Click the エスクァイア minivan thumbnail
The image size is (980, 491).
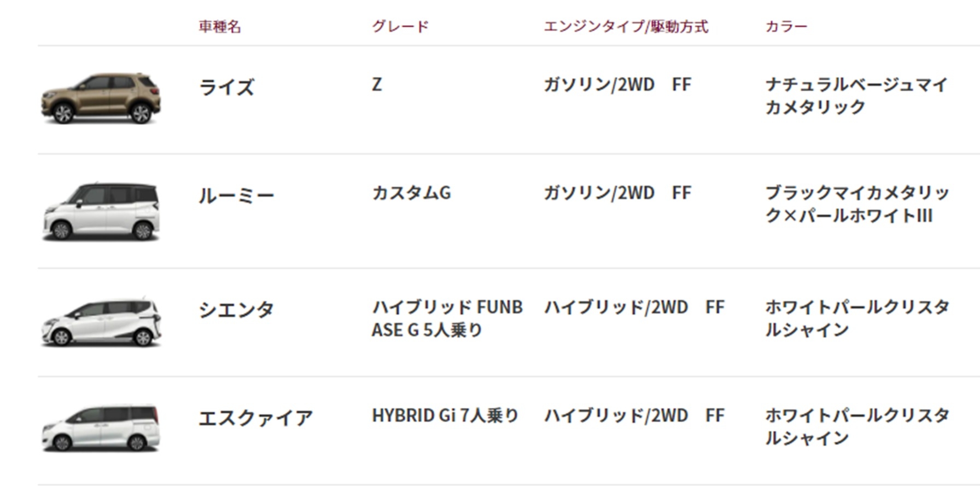point(101,428)
